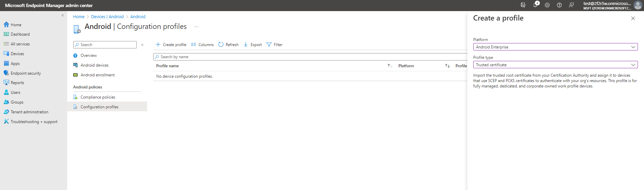Click Devices | Android breadcrumb link
The height and width of the screenshot is (190, 644).
(x=107, y=17)
